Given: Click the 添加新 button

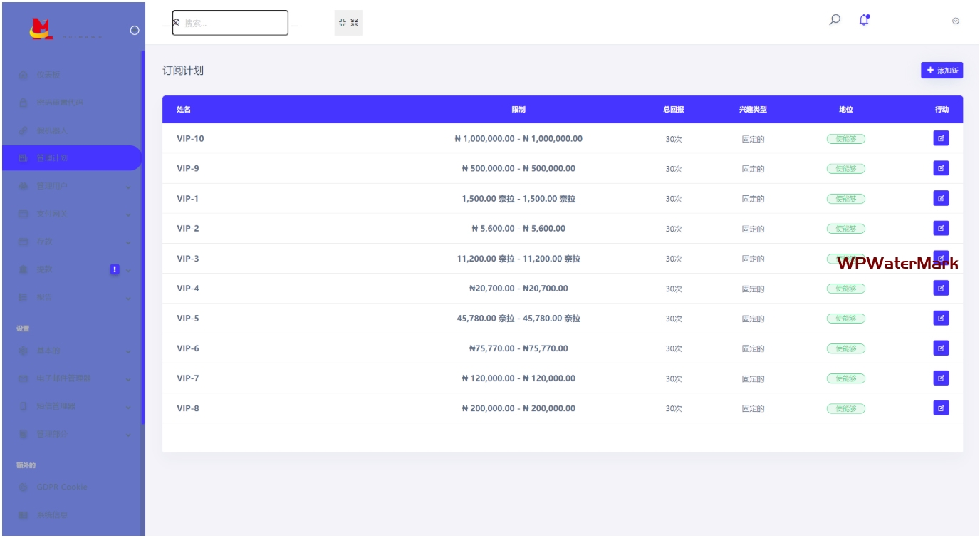Looking at the screenshot, I should click(x=942, y=71).
